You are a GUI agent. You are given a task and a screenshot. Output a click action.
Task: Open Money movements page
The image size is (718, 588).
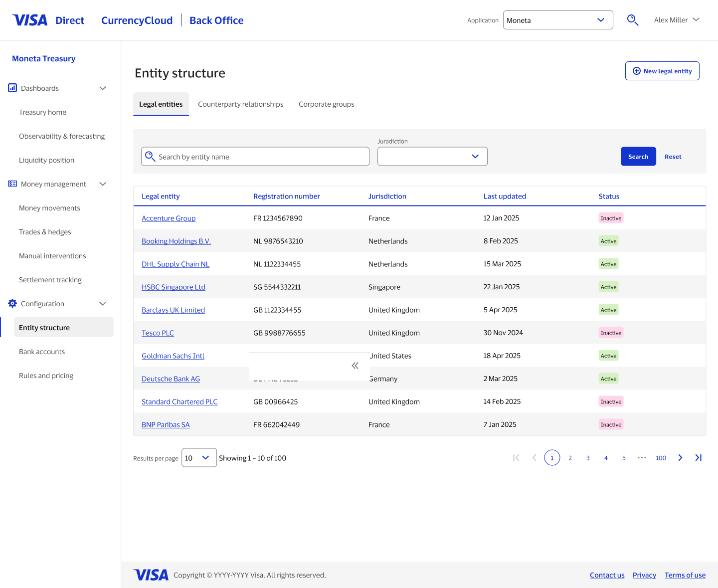[49, 208]
